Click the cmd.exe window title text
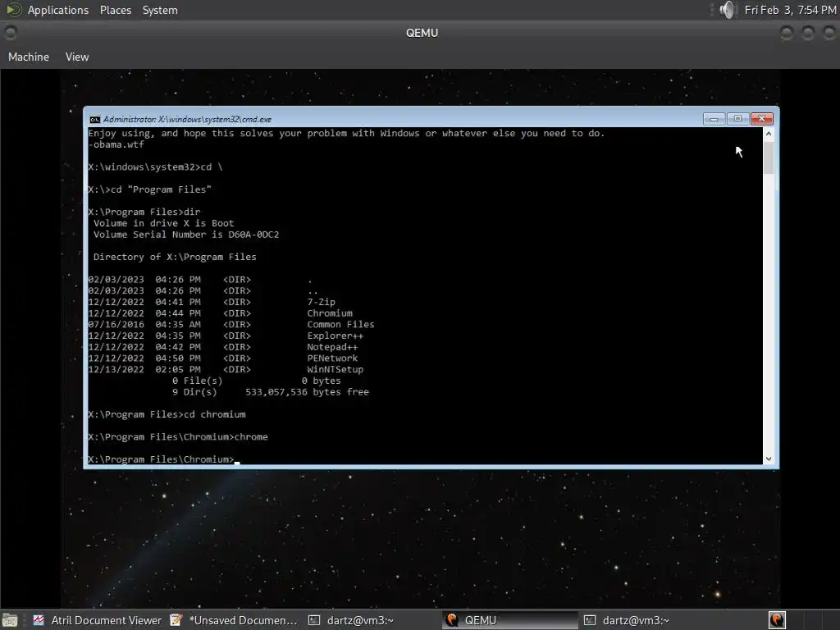 click(x=187, y=120)
